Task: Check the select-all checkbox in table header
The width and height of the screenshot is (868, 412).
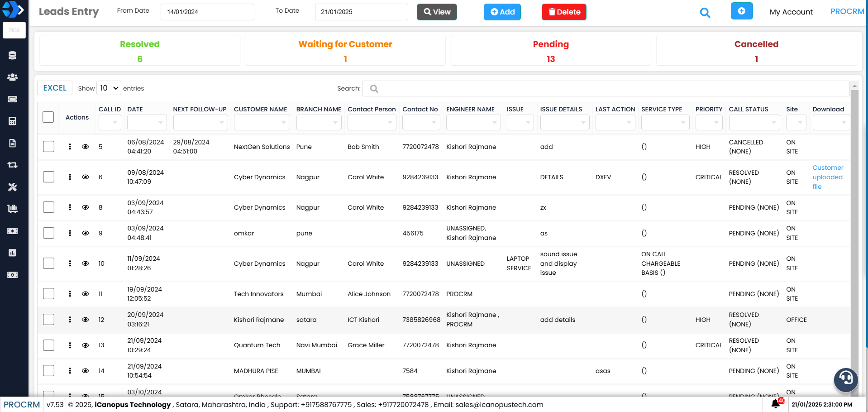Action: tap(48, 117)
